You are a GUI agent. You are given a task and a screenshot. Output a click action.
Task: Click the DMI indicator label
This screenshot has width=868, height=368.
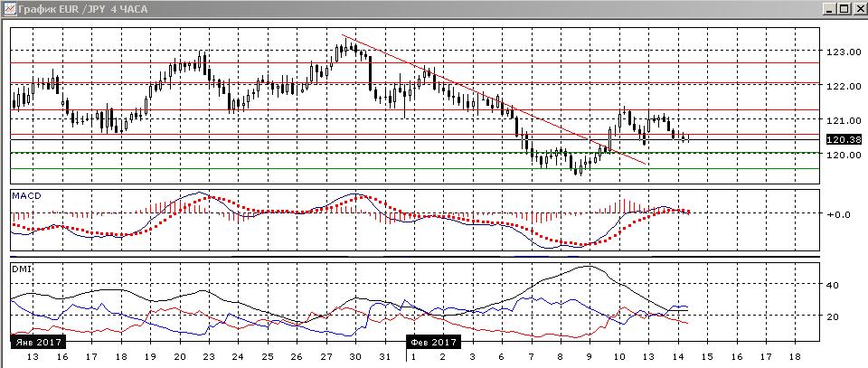point(20,269)
